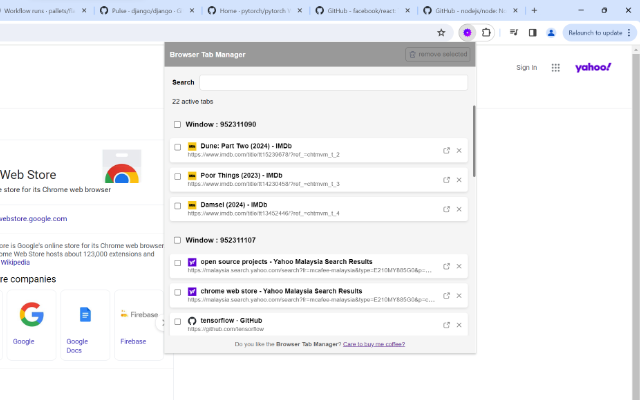Switch to Poor Things tab via its open icon
This screenshot has height=400, width=640.
coord(447,180)
